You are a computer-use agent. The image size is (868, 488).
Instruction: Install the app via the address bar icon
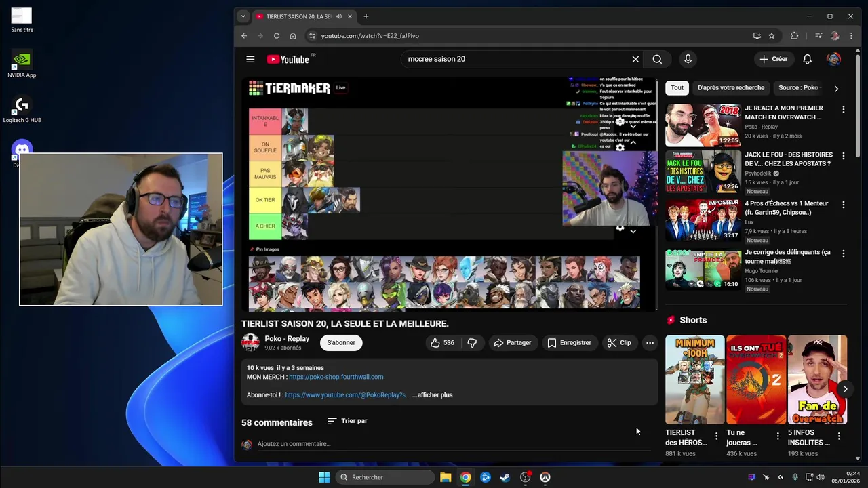click(757, 36)
